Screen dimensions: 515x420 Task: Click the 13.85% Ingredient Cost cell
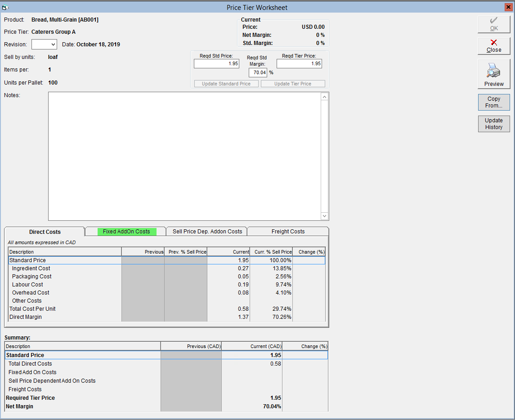click(x=271, y=268)
